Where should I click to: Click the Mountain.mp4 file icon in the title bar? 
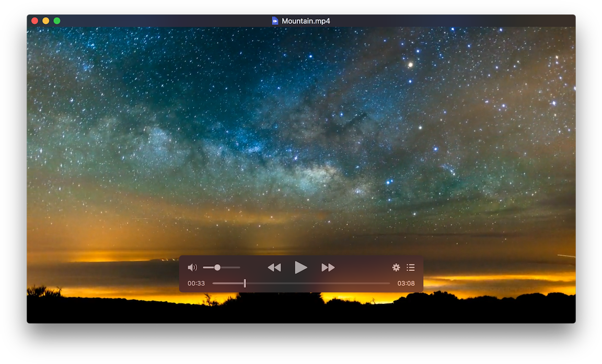tap(275, 21)
